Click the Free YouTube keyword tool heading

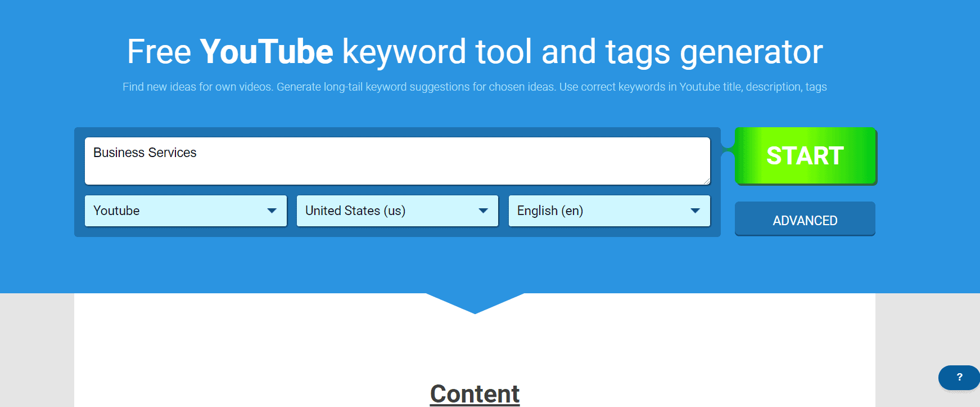click(475, 52)
